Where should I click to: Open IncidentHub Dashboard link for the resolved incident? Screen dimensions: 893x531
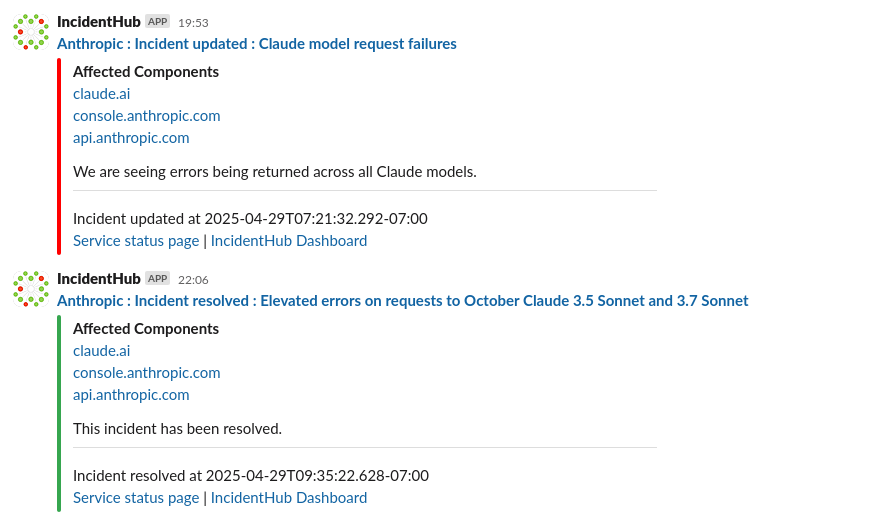[x=289, y=498]
